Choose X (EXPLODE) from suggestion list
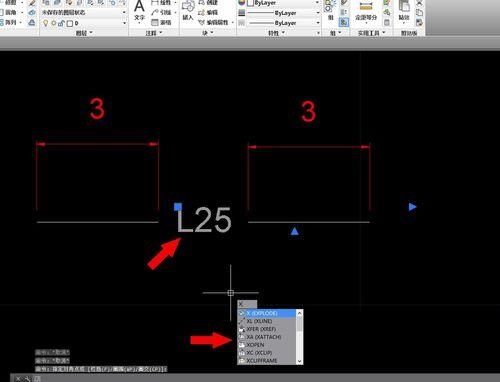This screenshot has height=382, width=500. pyautogui.click(x=267, y=313)
